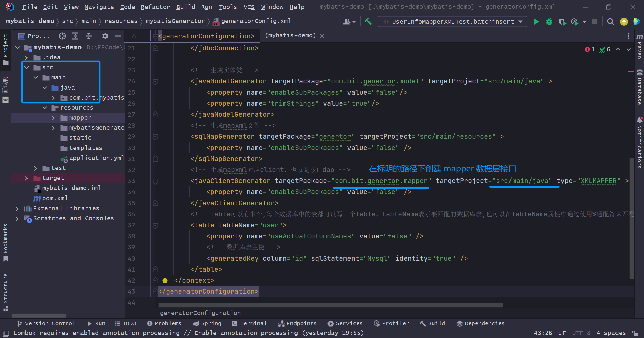The height and width of the screenshot is (338, 644).
Task: Run with Coverage icon in toolbar
Action: coord(562,22)
